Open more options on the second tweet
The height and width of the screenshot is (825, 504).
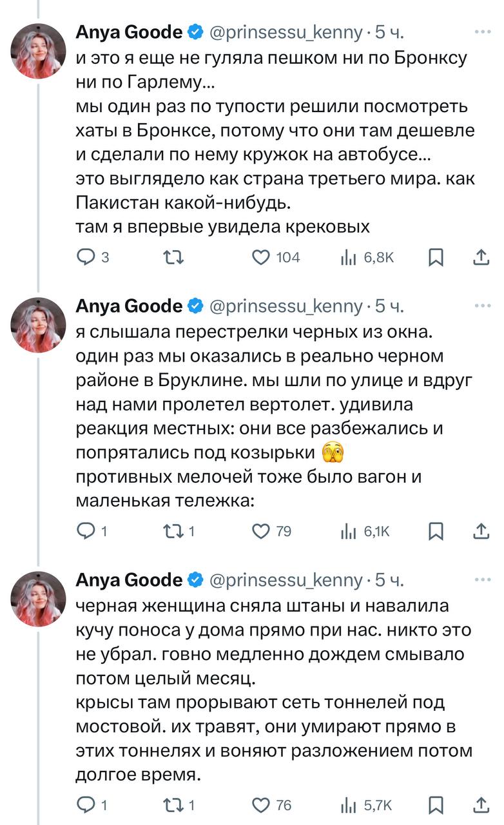[482, 305]
